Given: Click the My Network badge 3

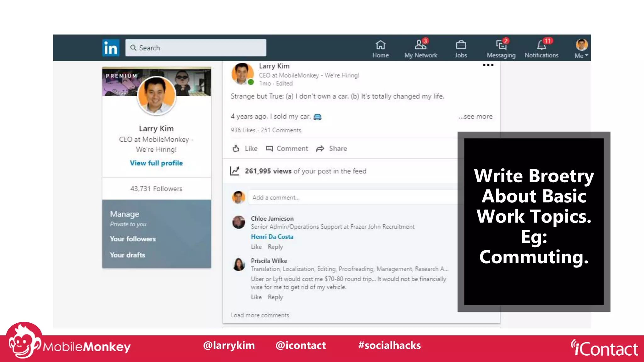Looking at the screenshot, I should (x=425, y=41).
